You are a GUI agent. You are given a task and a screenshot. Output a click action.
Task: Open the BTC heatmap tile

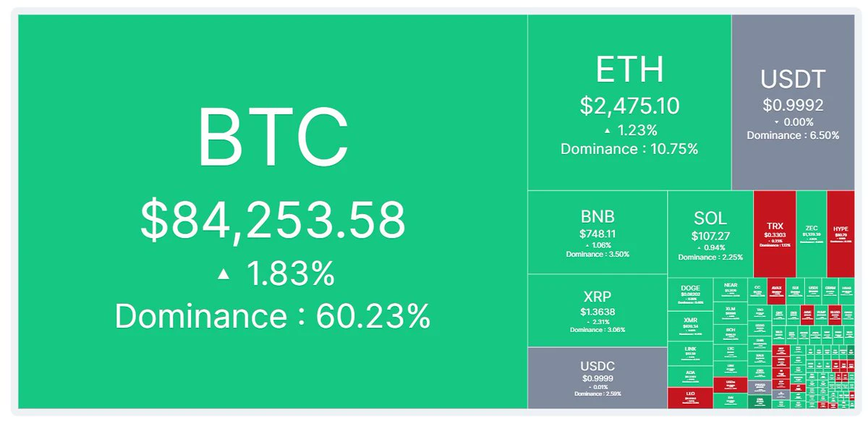tap(273, 211)
